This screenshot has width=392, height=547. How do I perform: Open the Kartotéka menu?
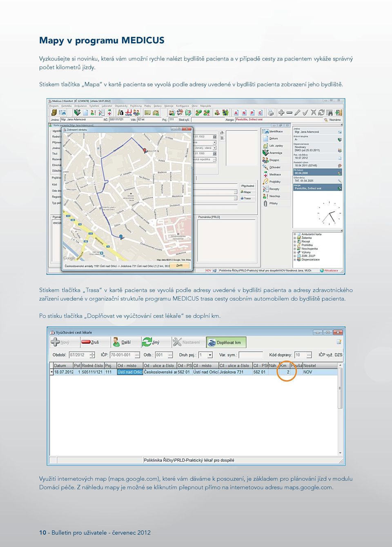[66, 106]
